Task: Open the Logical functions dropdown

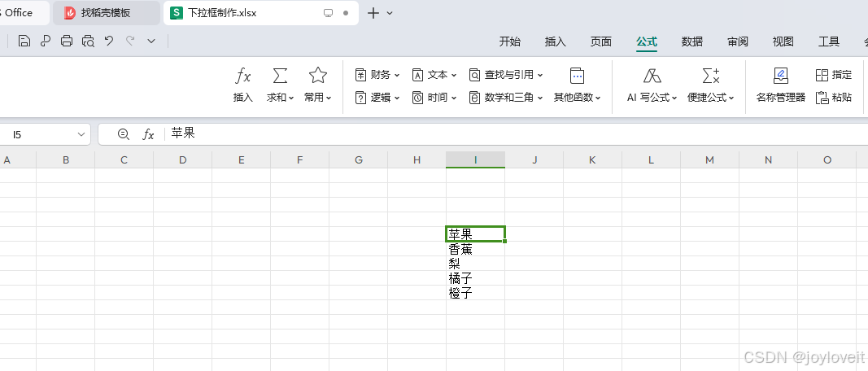Action: [377, 98]
